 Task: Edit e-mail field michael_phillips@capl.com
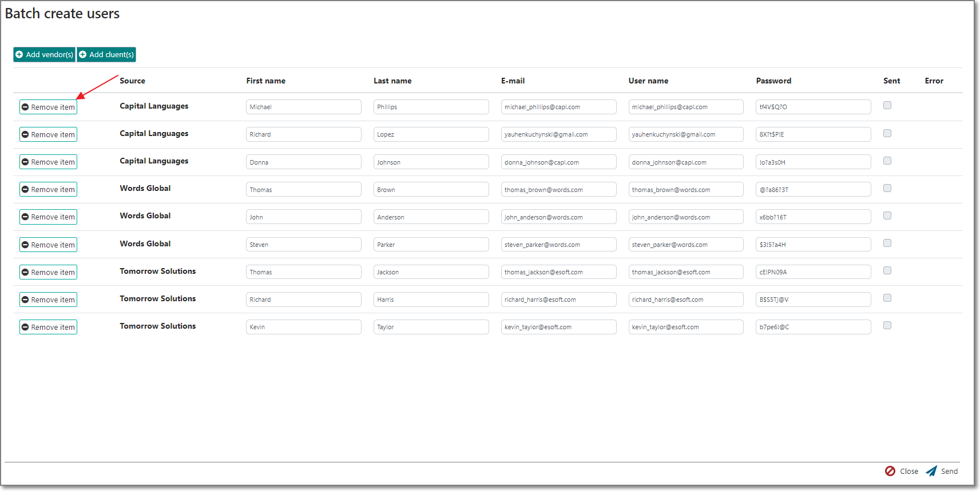pyautogui.click(x=559, y=107)
